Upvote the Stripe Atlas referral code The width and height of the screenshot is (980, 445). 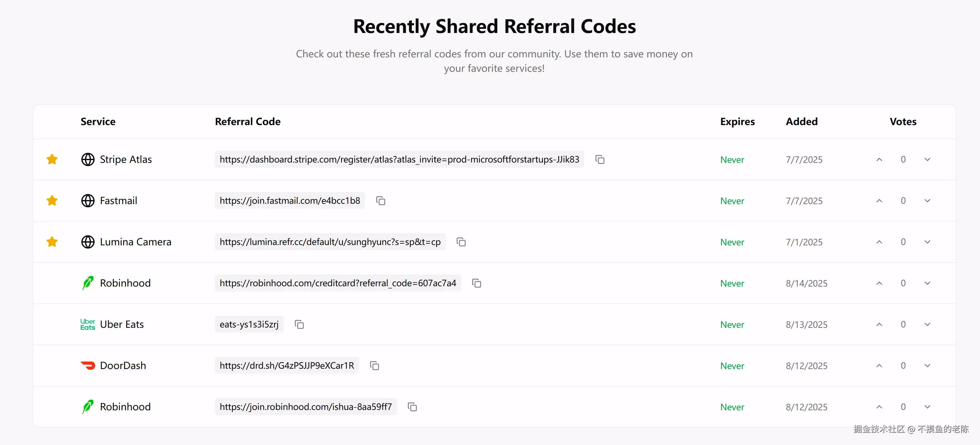click(879, 159)
